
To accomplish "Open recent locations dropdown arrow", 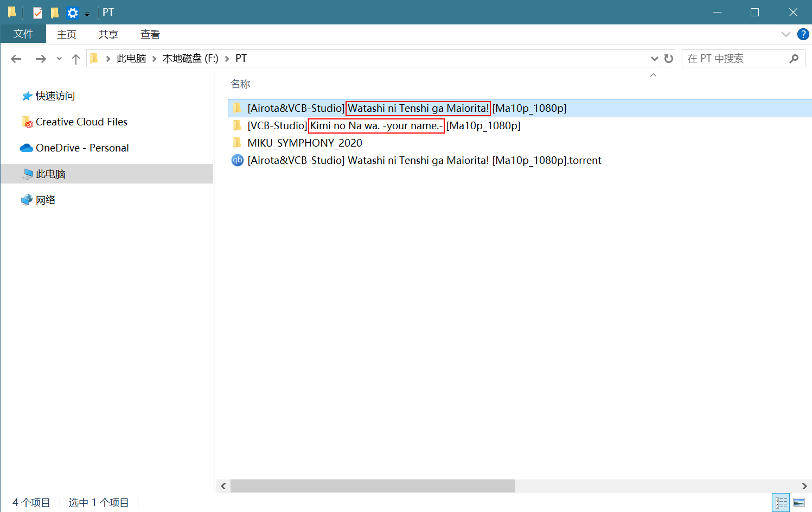I will (x=59, y=59).
